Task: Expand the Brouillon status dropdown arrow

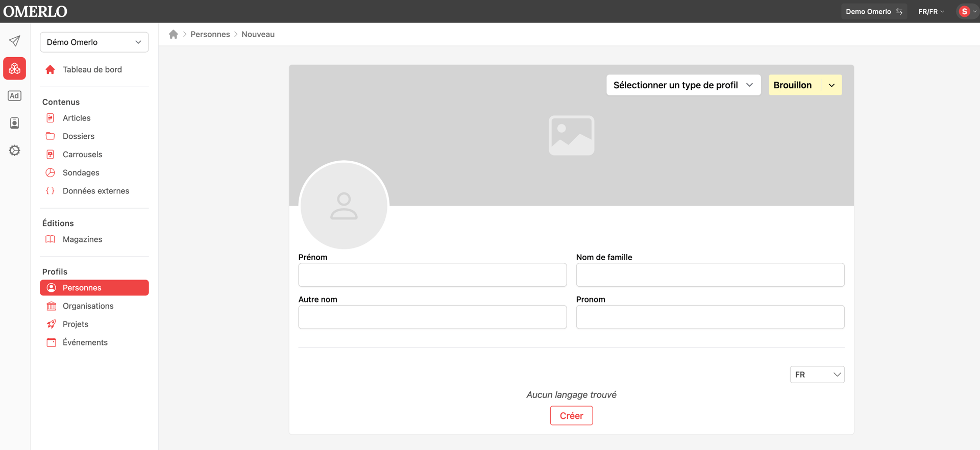Action: click(x=831, y=85)
